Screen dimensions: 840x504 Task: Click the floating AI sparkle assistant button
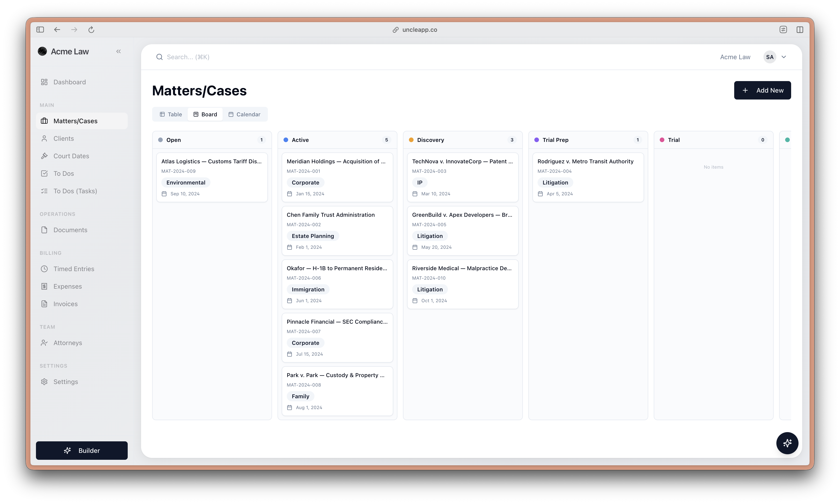click(787, 443)
